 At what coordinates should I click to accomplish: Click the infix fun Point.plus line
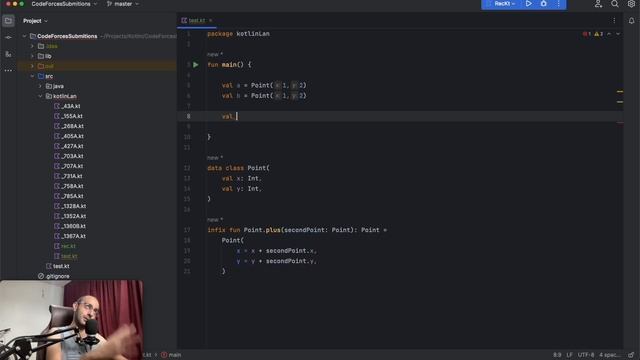tap(297, 230)
